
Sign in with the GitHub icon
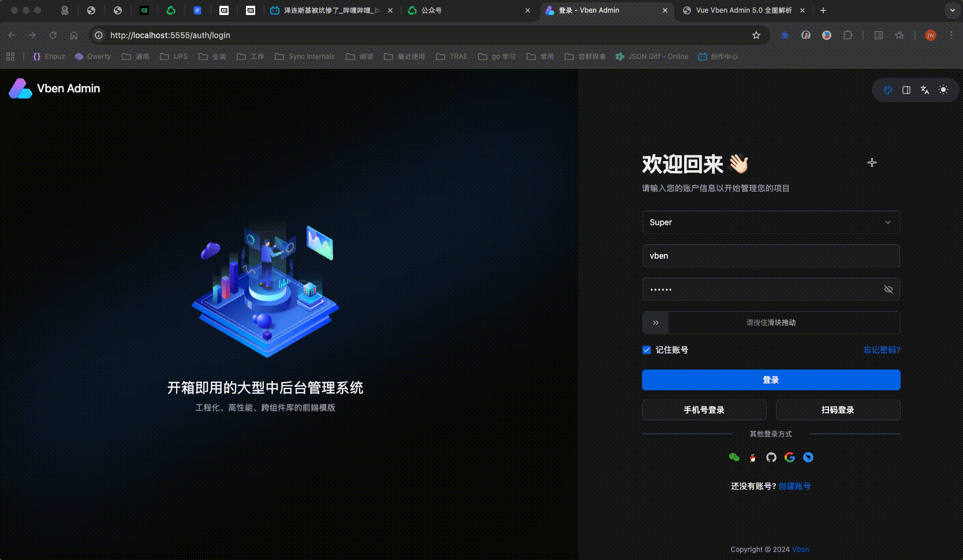(x=771, y=457)
